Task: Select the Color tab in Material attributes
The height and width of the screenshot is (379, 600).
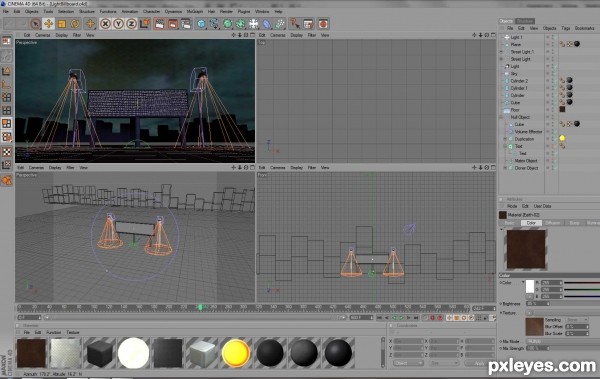Action: tap(531, 223)
